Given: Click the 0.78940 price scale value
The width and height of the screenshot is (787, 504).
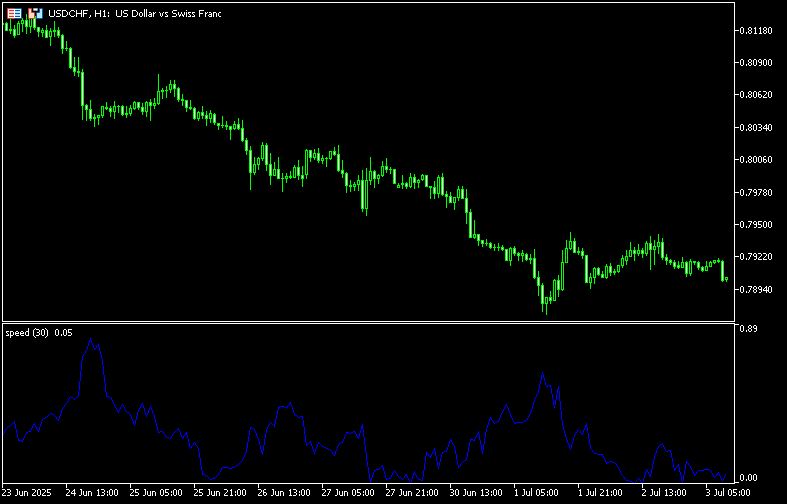Looking at the screenshot, I should [756, 289].
